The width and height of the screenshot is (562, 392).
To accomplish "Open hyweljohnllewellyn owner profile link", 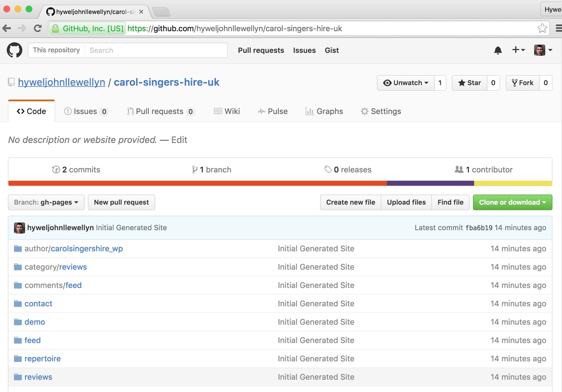I will point(61,82).
